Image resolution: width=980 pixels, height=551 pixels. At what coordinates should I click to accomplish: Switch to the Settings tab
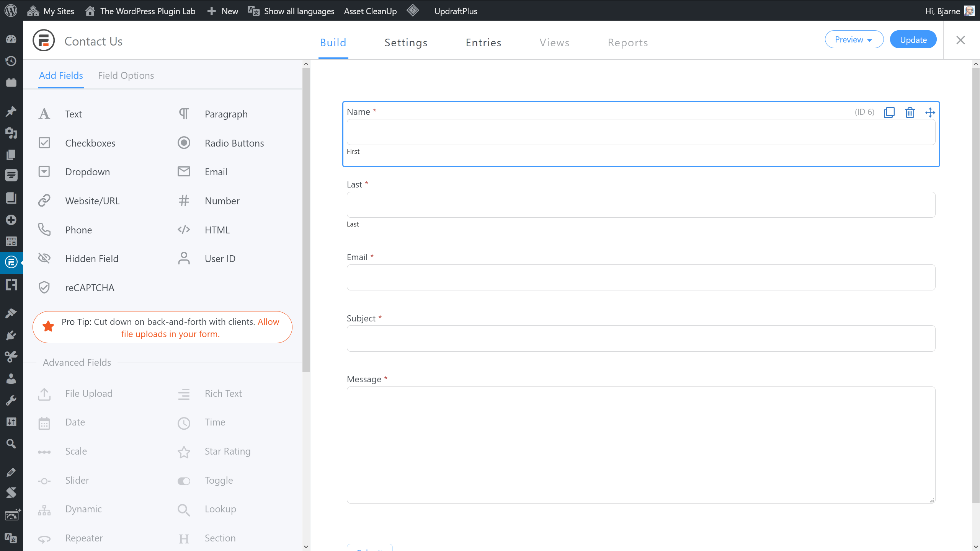click(406, 42)
